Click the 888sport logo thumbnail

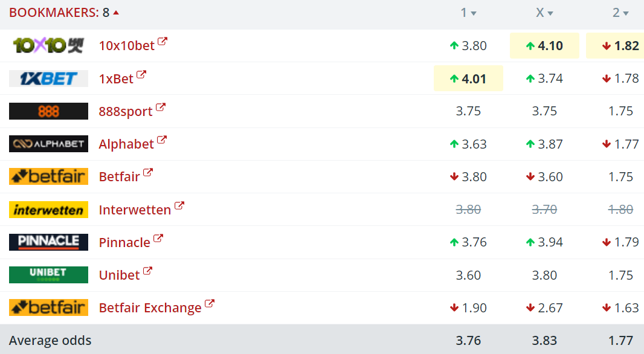click(48, 111)
